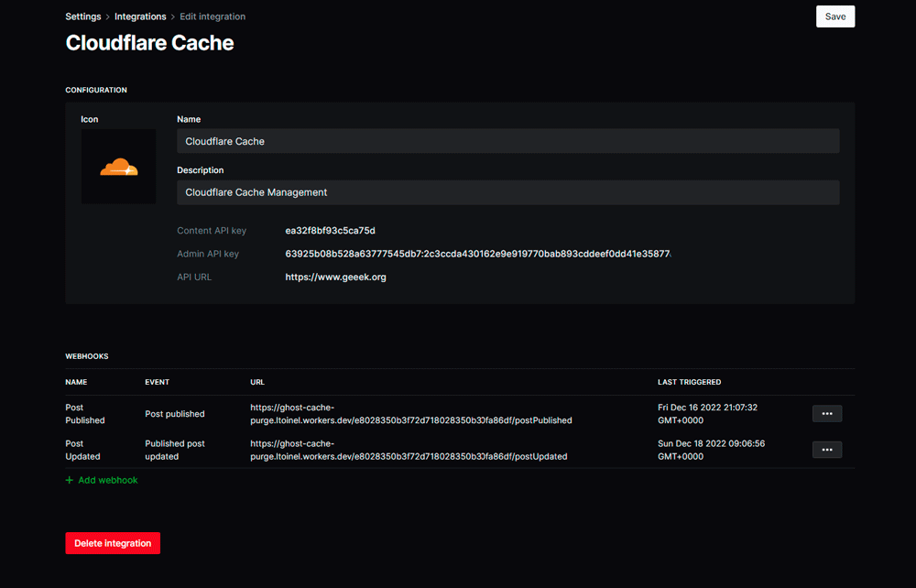Select the API URL geeek.org value

coord(335,278)
